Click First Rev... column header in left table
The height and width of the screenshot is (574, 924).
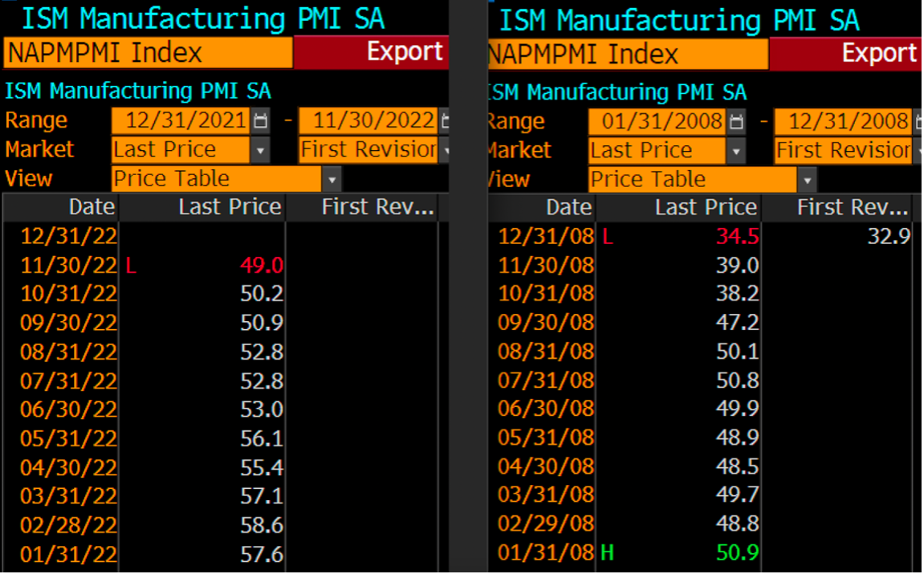[x=362, y=207]
